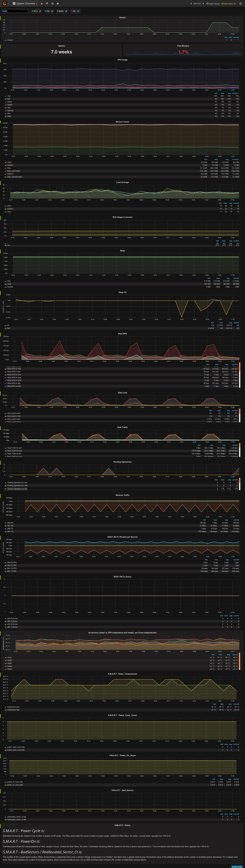Shift time range back with left chevron
Viewport: 245px width, 868px height.
(191, 3)
